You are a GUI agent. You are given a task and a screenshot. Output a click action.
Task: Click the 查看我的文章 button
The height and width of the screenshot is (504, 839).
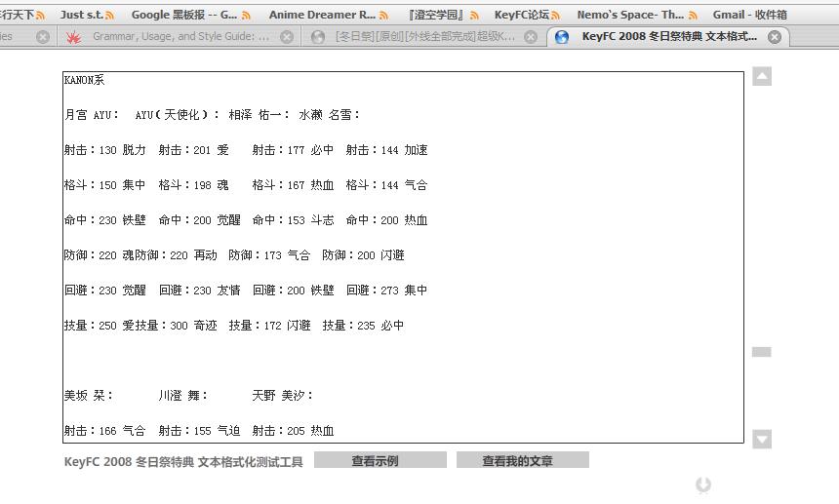pos(523,460)
